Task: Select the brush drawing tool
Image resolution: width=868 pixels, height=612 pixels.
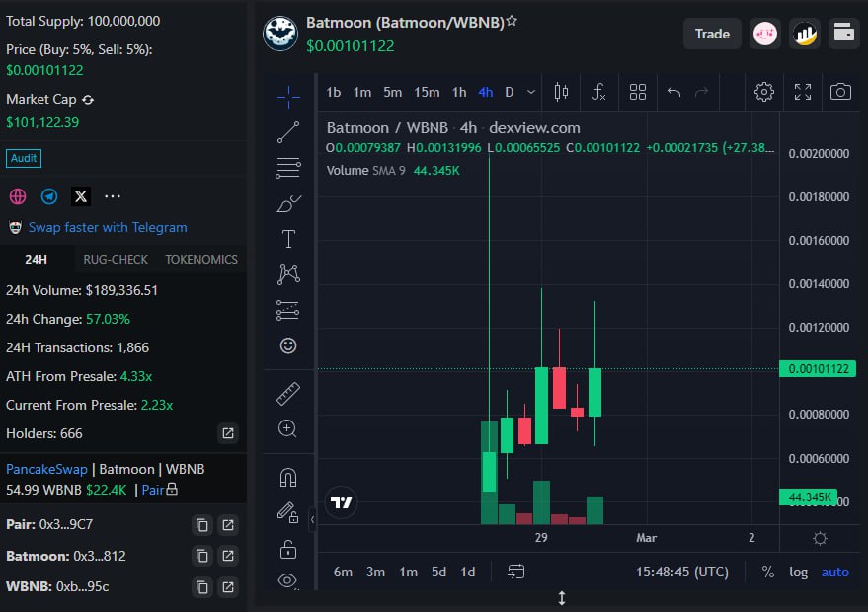Action: click(x=288, y=203)
